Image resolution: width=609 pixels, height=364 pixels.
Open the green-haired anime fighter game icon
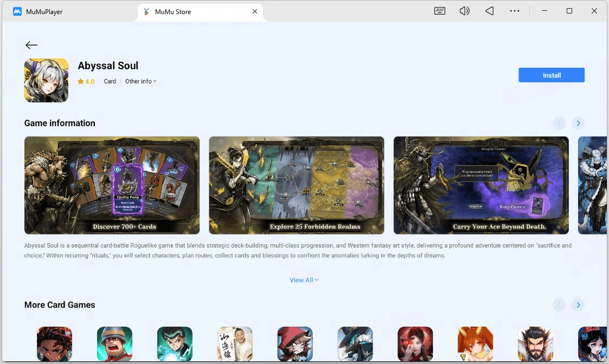[175, 344]
